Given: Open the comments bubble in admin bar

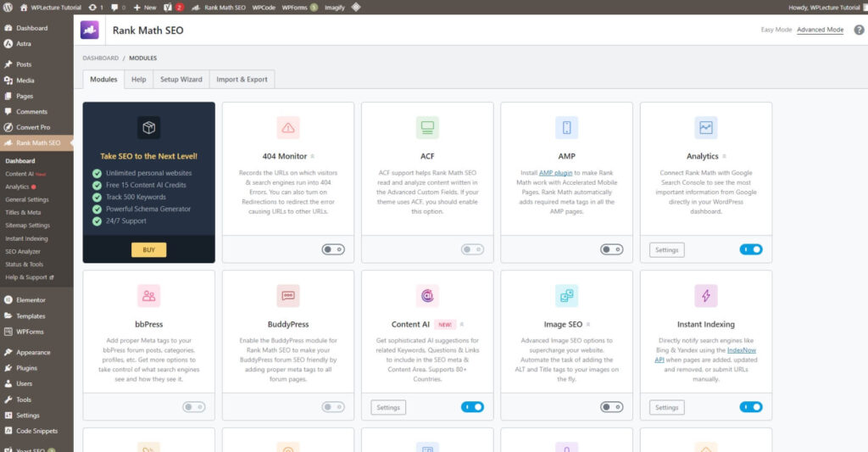Looking at the screenshot, I should click(114, 7).
